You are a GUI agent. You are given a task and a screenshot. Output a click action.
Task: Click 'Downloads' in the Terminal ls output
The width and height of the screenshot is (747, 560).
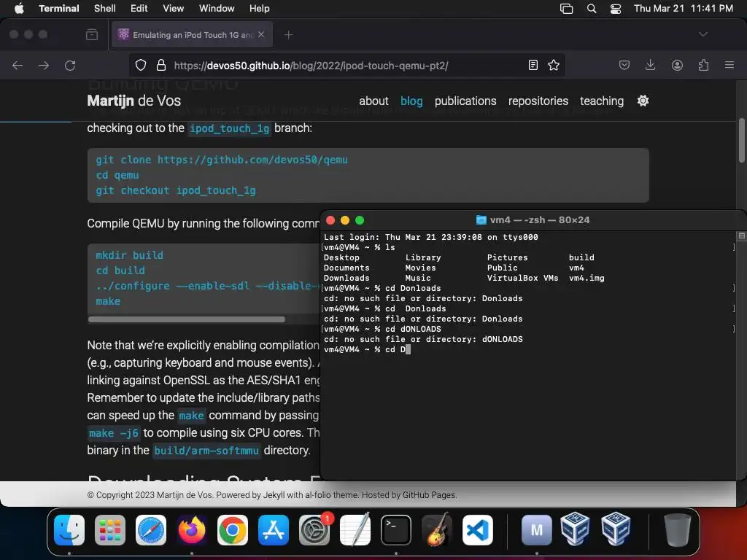click(x=347, y=278)
